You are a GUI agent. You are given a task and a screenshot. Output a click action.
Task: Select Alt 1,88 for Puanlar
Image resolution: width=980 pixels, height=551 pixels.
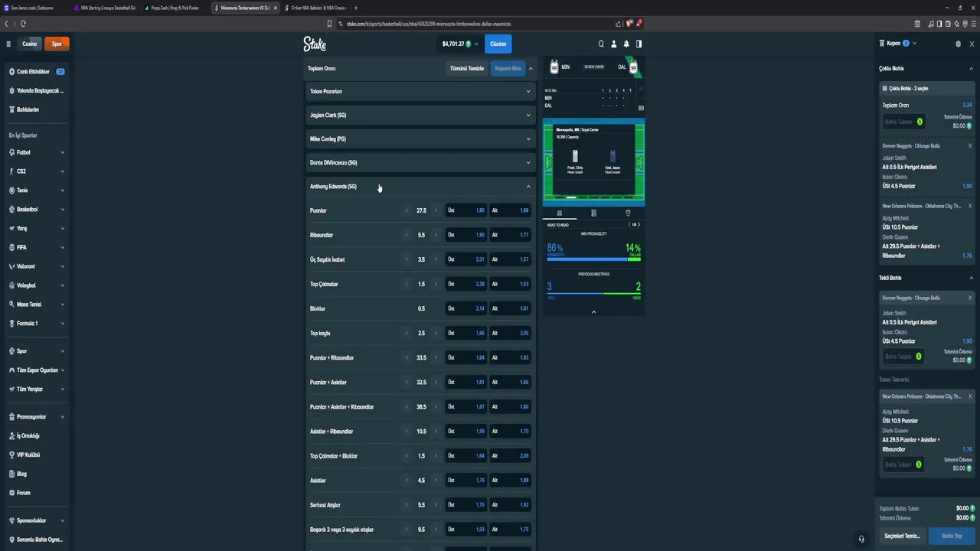(510, 210)
